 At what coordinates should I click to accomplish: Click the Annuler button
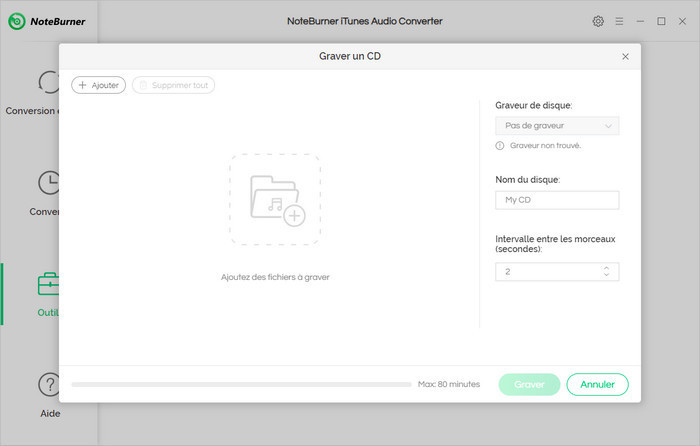pyautogui.click(x=597, y=384)
